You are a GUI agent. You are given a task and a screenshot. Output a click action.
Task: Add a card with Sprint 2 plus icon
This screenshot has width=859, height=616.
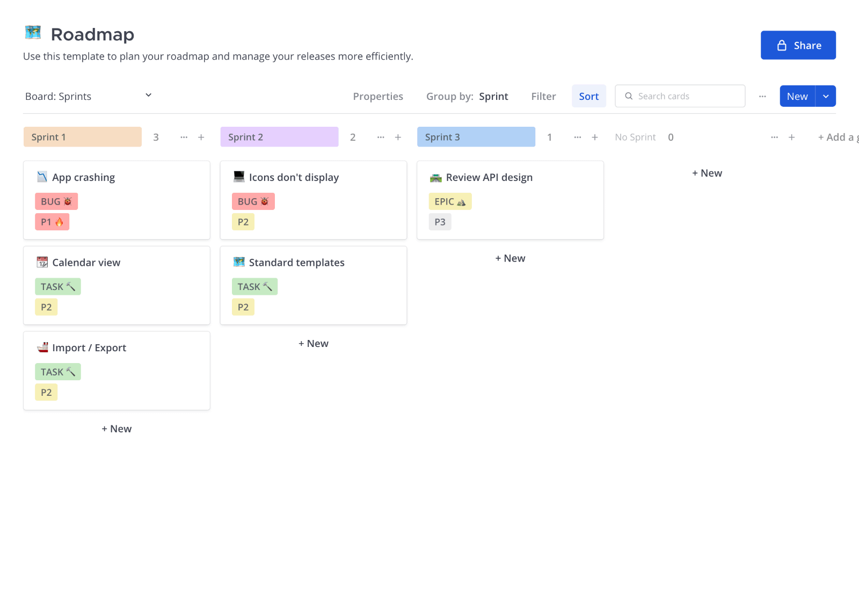click(398, 137)
